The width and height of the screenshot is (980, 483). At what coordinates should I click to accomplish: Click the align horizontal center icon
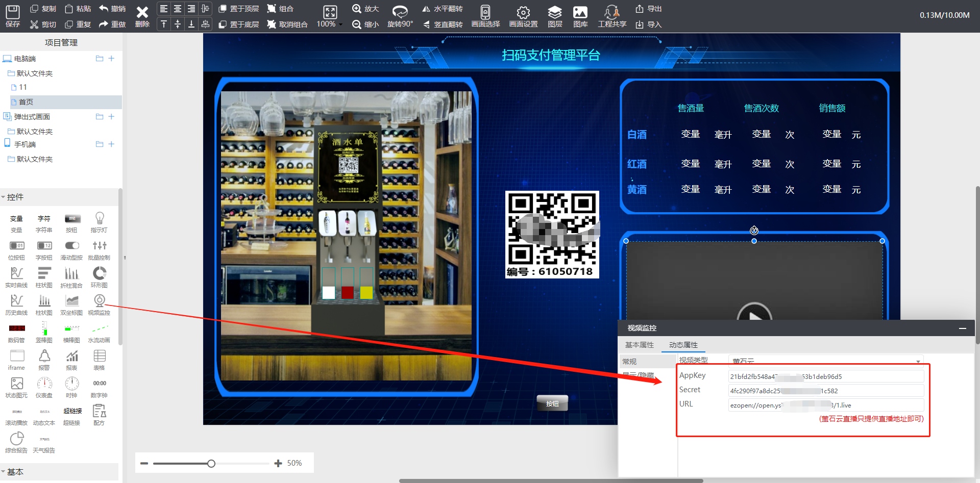coord(177,9)
